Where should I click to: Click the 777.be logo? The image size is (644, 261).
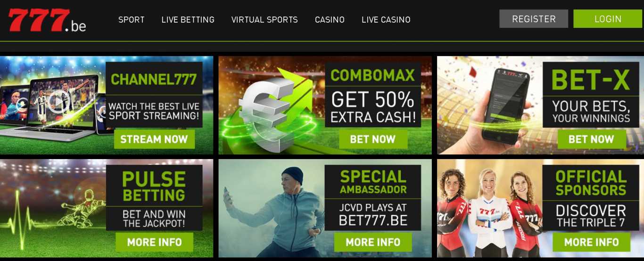point(47,20)
